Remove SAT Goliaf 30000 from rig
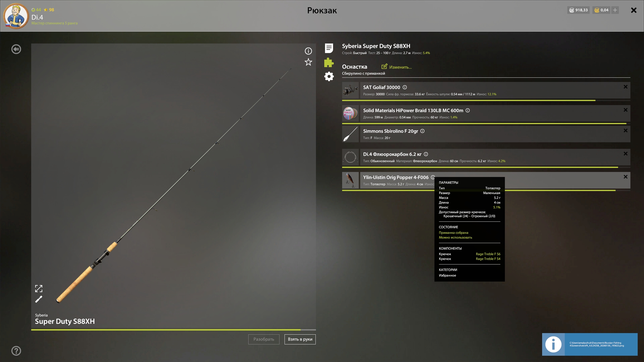Viewport: 644px width, 362px height. coord(625,87)
